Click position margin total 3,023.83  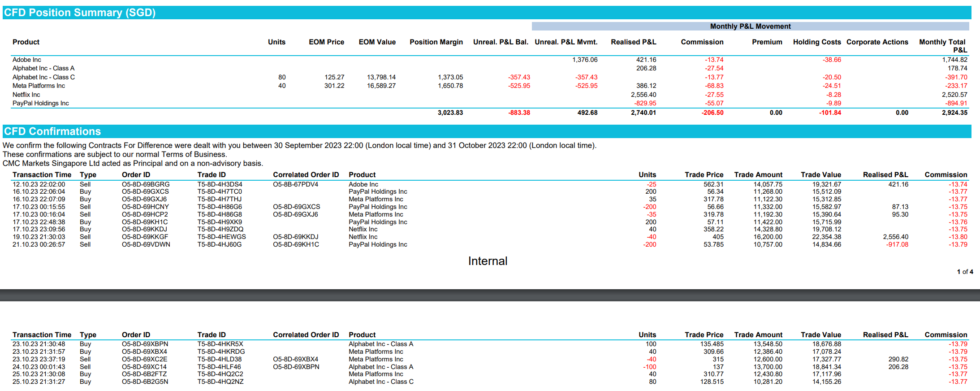click(450, 113)
